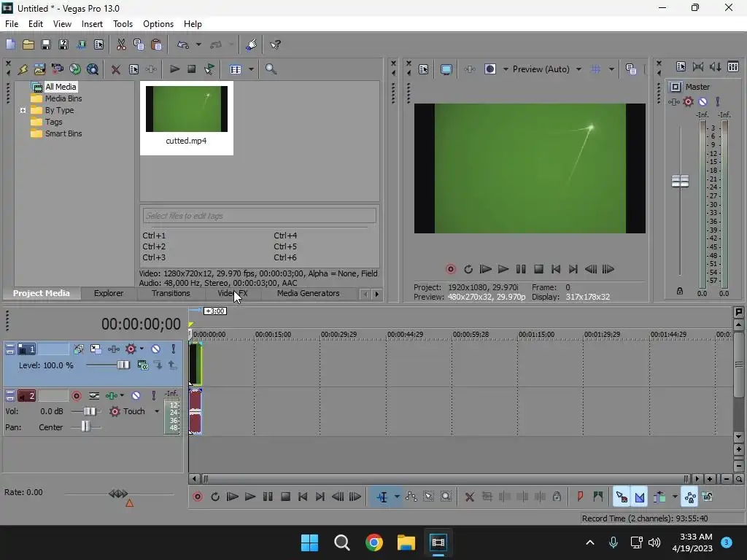Viewport: 747px width, 560px height.
Task: Click the Import Media icon in Project Media toolbar
Action: coord(39,69)
